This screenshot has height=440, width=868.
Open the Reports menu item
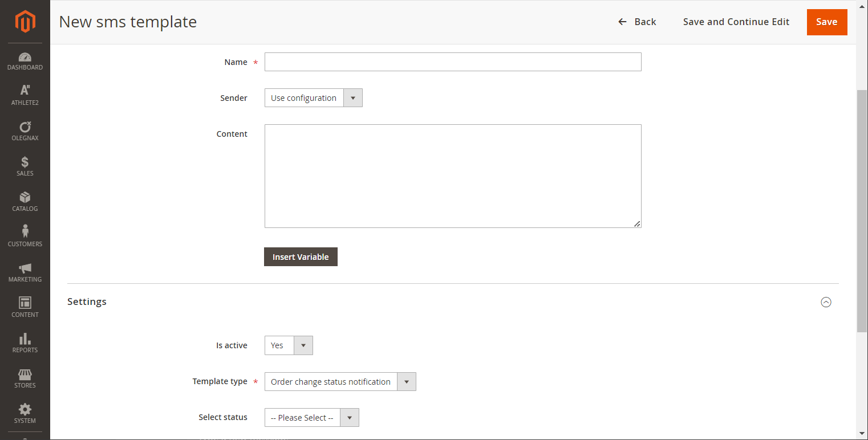(25, 343)
